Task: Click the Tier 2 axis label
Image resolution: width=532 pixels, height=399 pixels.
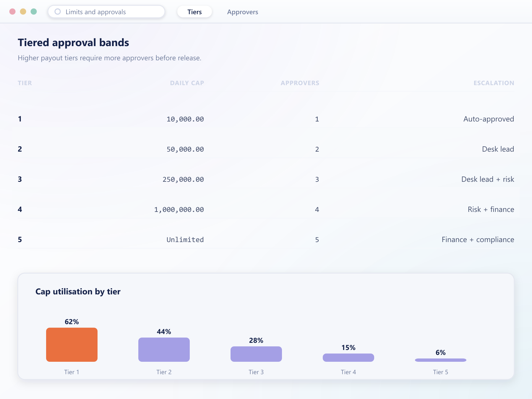Action: click(x=164, y=372)
